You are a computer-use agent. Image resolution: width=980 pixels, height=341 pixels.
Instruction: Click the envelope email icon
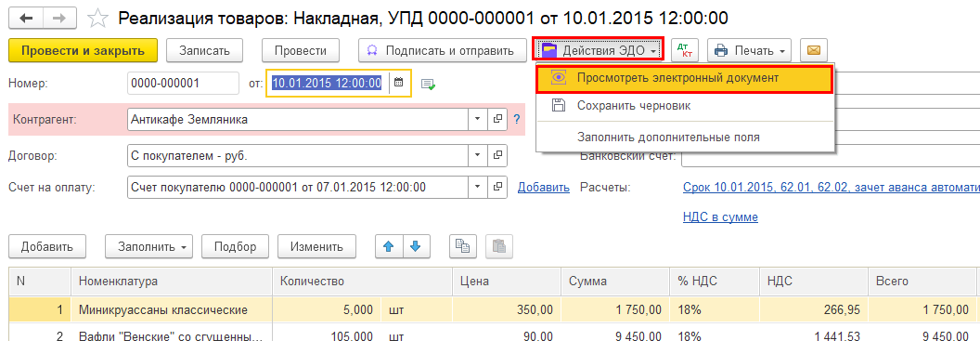pos(813,50)
